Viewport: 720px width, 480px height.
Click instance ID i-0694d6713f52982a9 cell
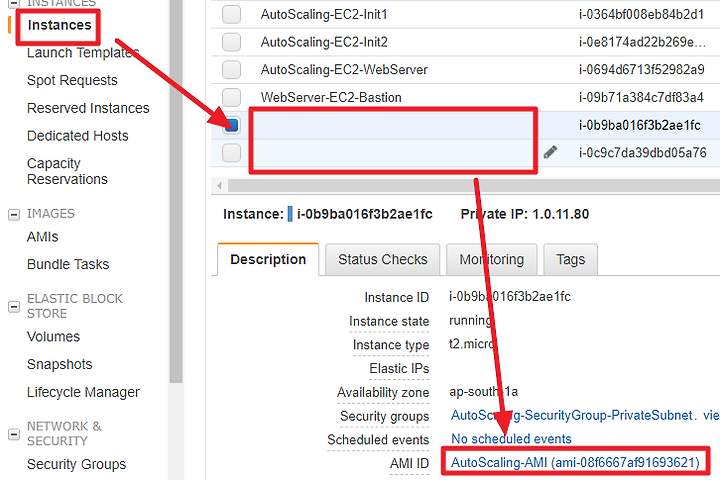coord(641,70)
